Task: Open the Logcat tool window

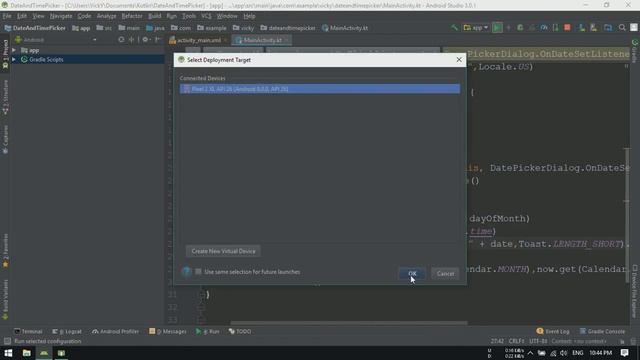Action: click(x=67, y=331)
